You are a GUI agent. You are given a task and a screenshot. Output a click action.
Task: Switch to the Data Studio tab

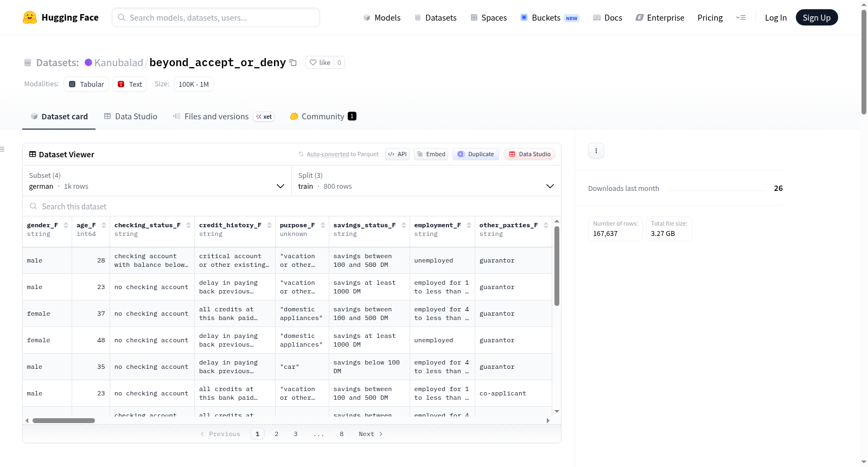pos(131,116)
